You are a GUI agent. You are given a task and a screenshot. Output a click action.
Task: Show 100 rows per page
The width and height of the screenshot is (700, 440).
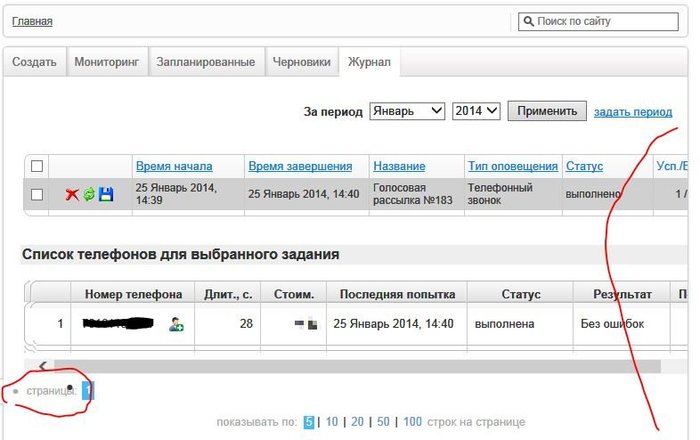[x=412, y=422]
